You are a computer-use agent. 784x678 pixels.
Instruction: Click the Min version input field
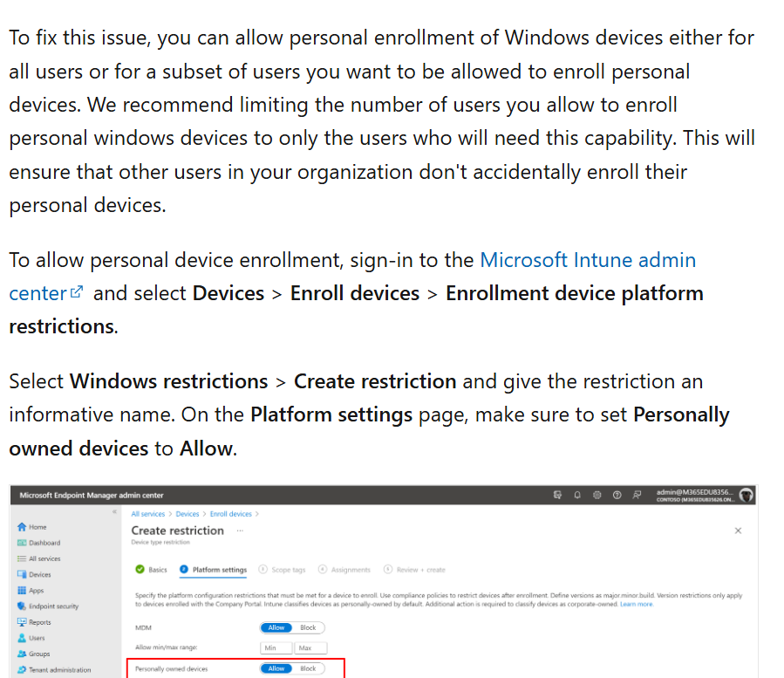click(276, 648)
